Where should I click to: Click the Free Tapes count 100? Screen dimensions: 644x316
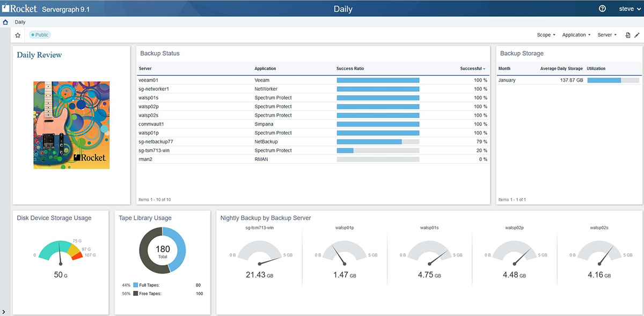(x=199, y=293)
